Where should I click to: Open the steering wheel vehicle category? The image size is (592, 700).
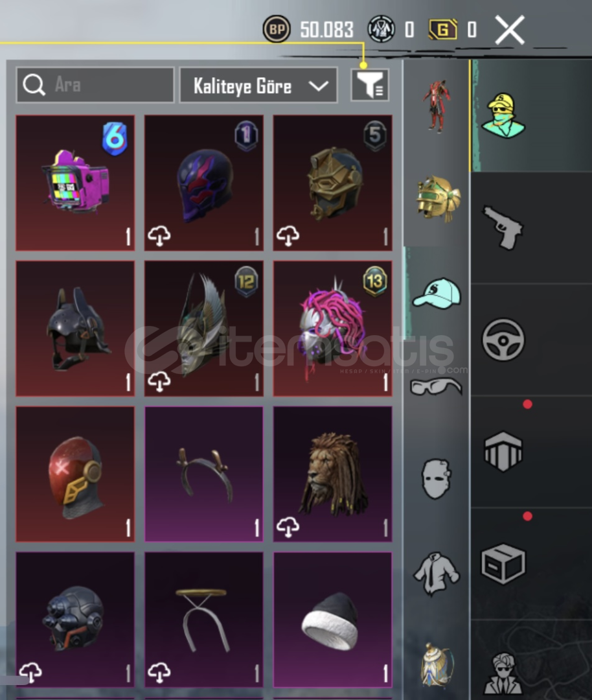click(503, 339)
